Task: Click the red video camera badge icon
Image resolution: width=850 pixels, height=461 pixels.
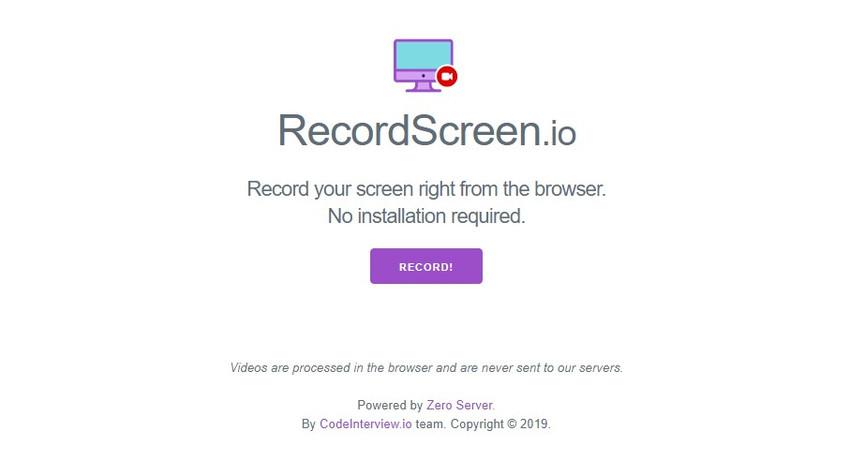Action: pyautogui.click(x=447, y=76)
